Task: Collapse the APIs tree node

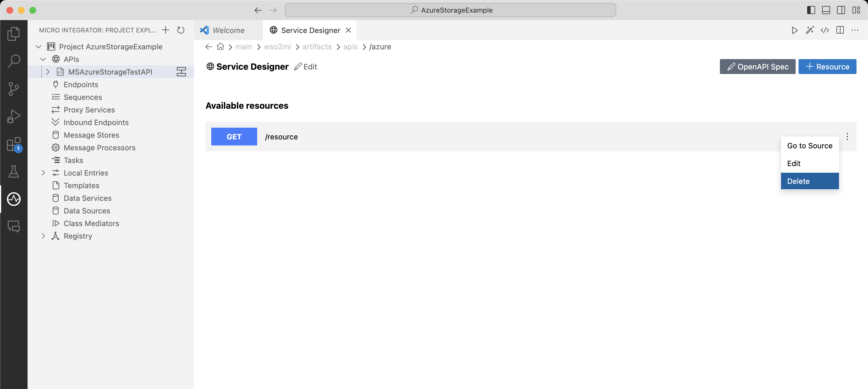Action: tap(43, 59)
